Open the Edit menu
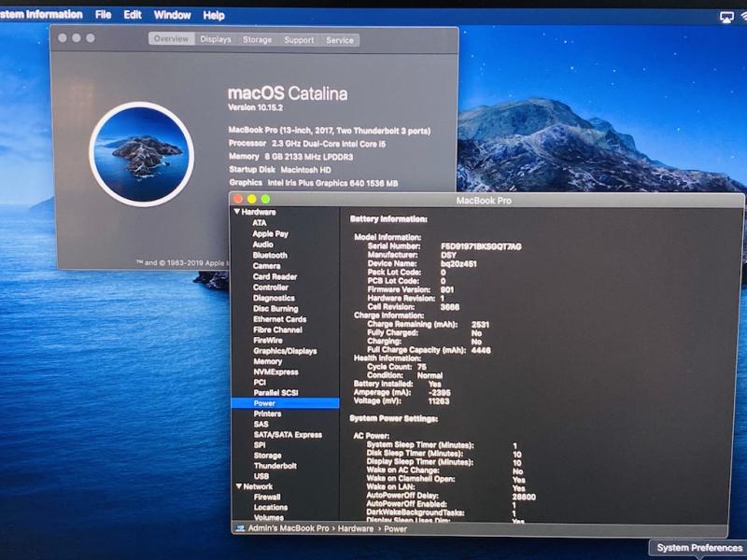Image resolution: width=747 pixels, height=560 pixels. 133,15
